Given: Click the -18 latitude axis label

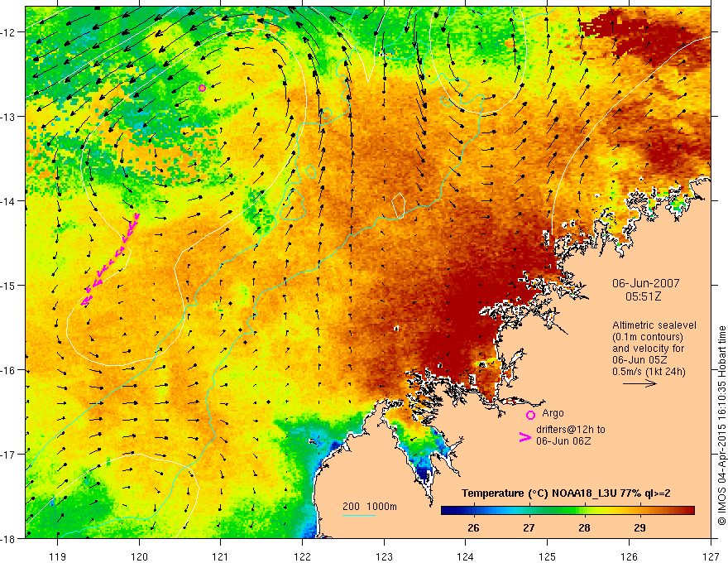Looking at the screenshot, I should tap(9, 538).
